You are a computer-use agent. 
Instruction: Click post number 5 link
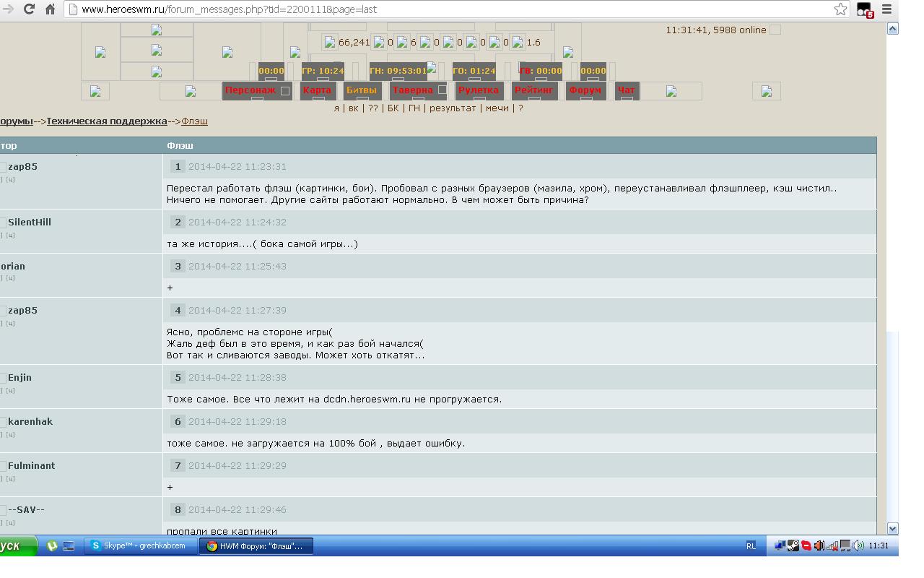click(x=178, y=378)
